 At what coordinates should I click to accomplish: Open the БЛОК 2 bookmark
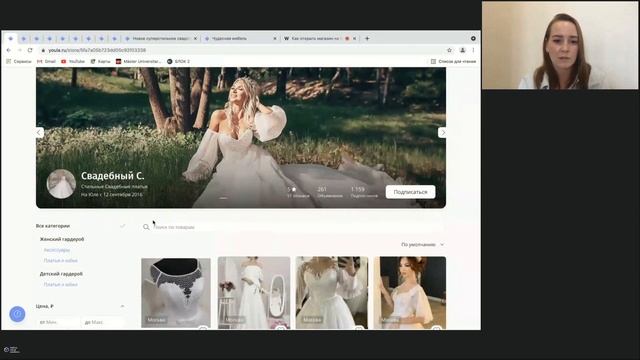178,61
